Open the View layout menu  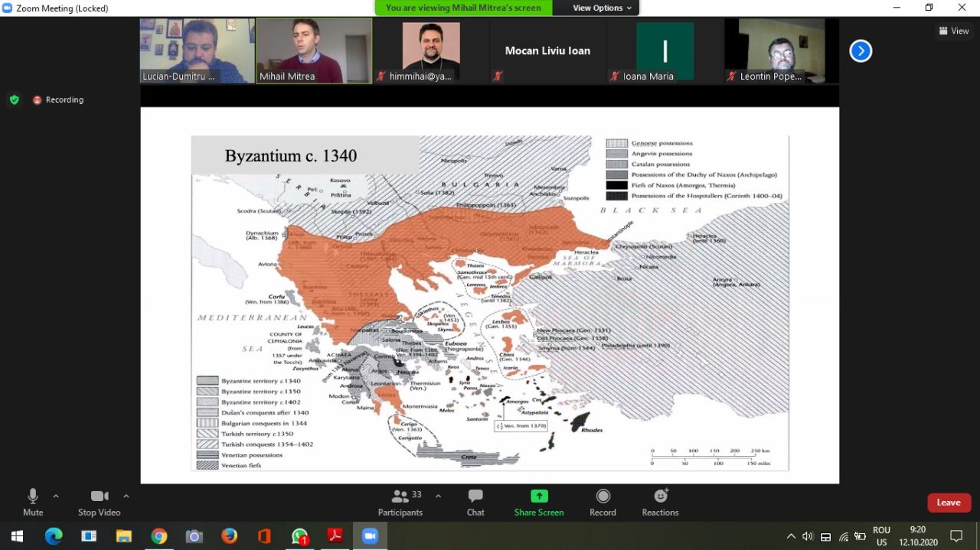coord(954,31)
